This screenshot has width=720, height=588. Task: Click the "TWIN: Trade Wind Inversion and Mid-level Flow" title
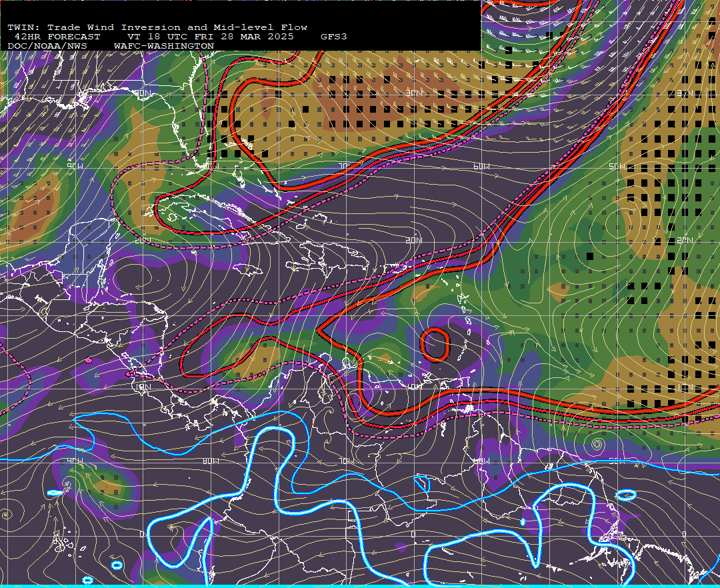(157, 27)
